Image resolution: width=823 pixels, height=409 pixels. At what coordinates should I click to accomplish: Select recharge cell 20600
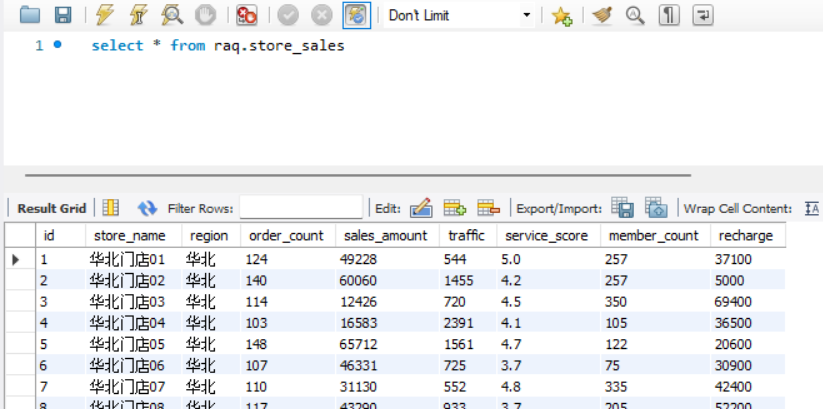[x=748, y=344]
